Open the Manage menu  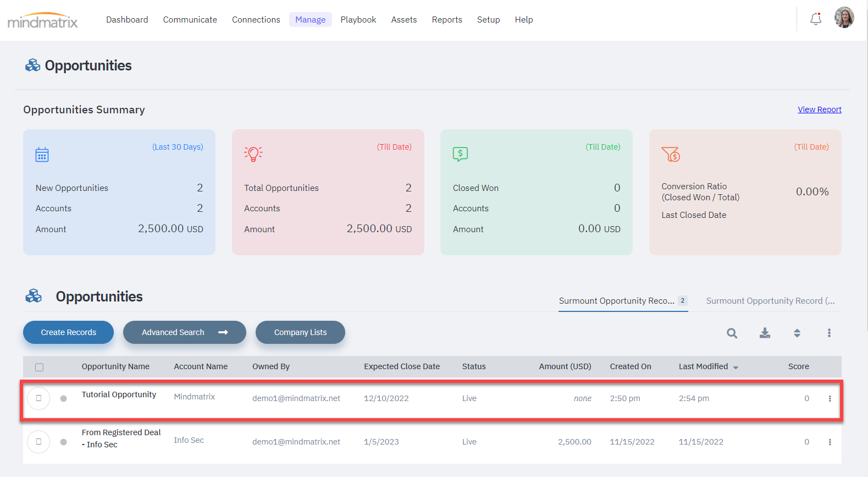coord(310,20)
